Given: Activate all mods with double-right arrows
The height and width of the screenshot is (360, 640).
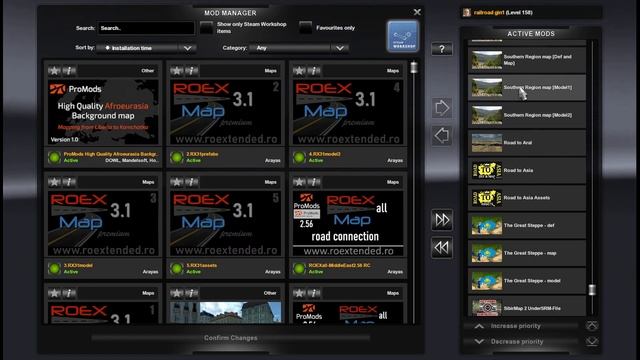Looking at the screenshot, I should click(442, 220).
